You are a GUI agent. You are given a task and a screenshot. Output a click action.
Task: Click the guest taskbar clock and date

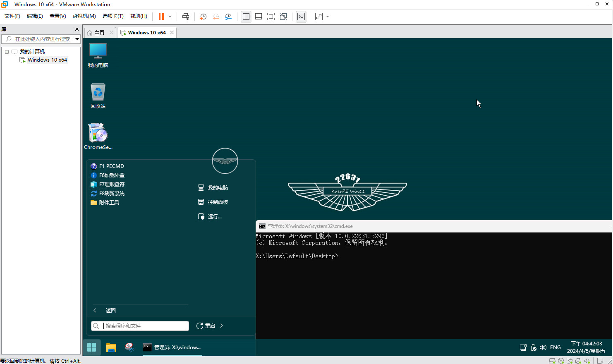(x=586, y=347)
